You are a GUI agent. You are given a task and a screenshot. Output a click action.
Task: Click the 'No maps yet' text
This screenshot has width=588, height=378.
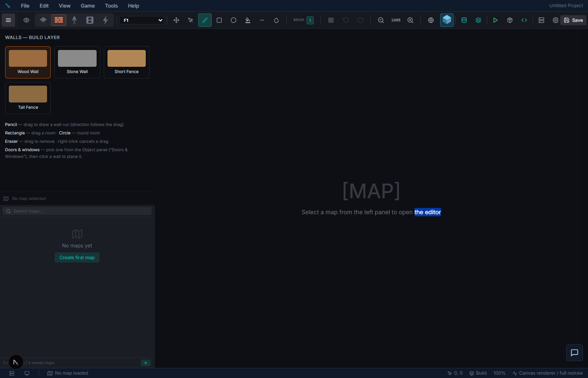tap(77, 246)
